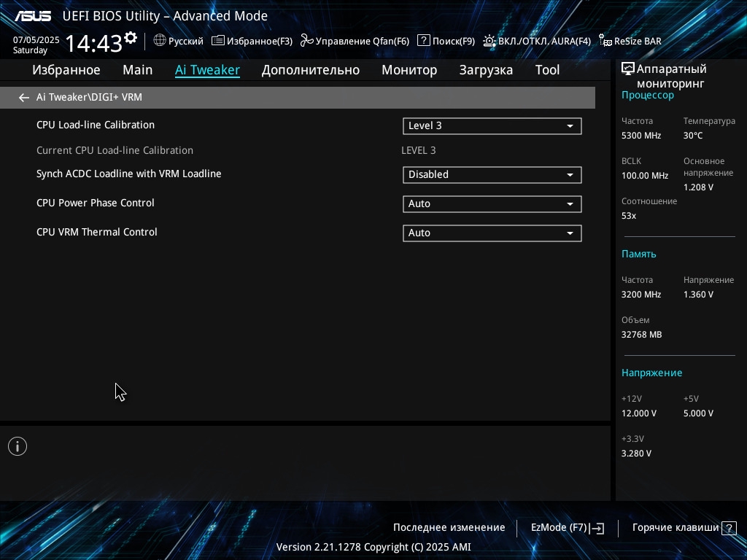
Task: Click the 100.00 MHz BCLK value
Action: pos(645,176)
